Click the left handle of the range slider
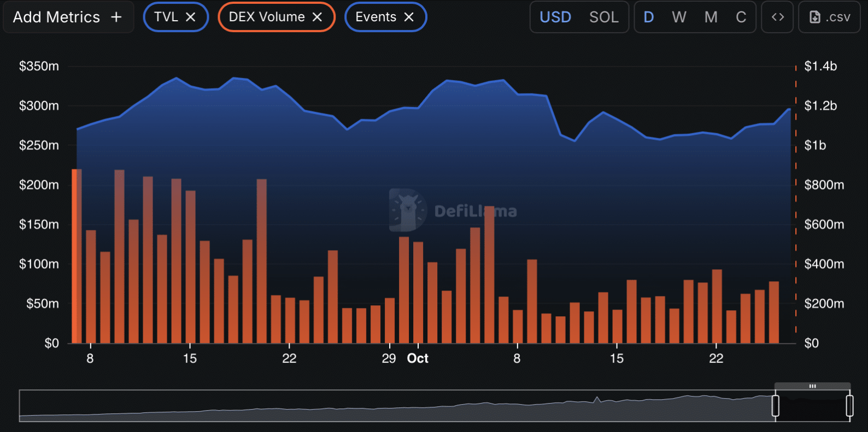 775,406
